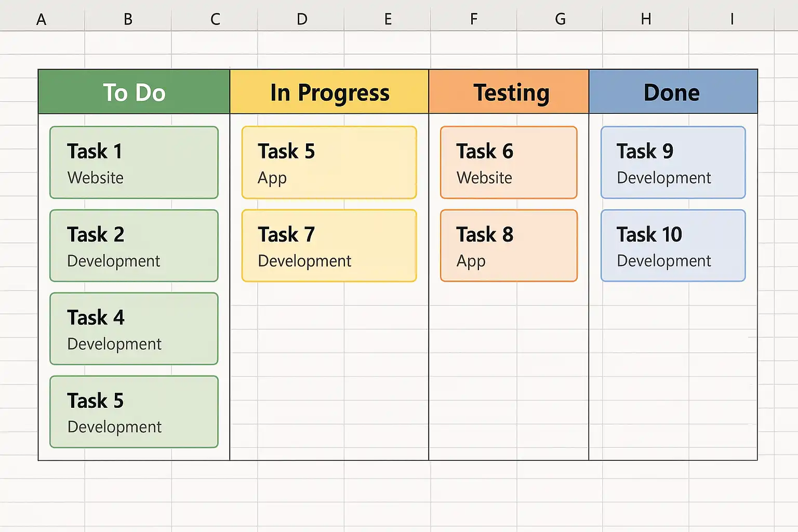Click the Task 2 Development card

click(134, 246)
